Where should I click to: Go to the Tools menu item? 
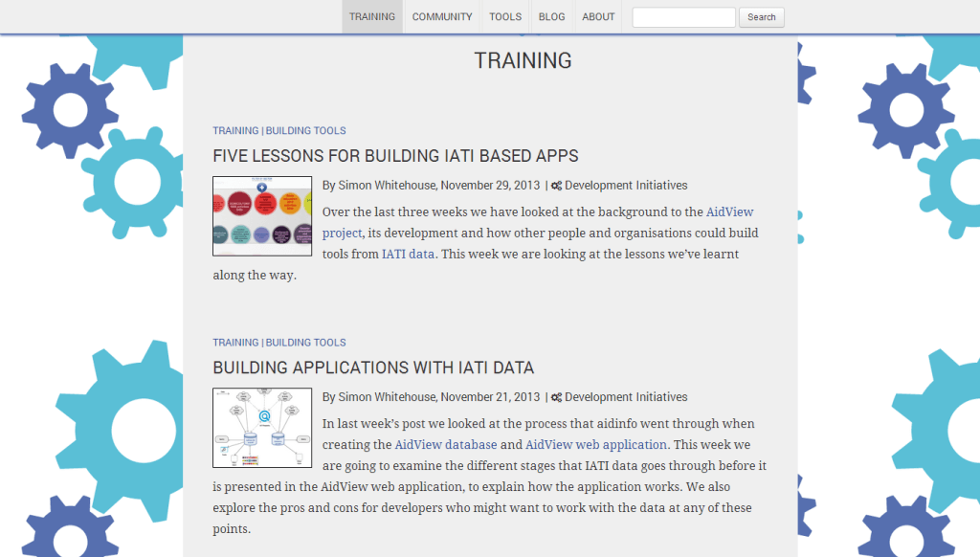[505, 17]
